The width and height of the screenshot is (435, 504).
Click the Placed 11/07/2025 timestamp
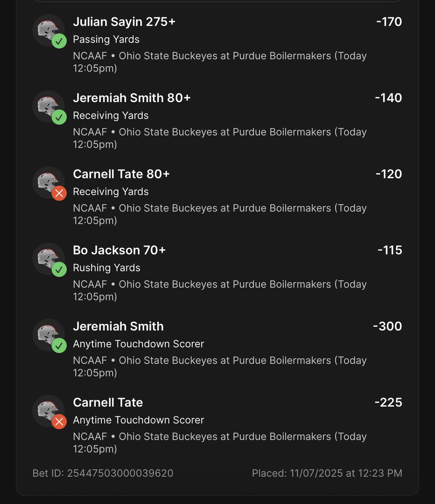click(x=327, y=473)
